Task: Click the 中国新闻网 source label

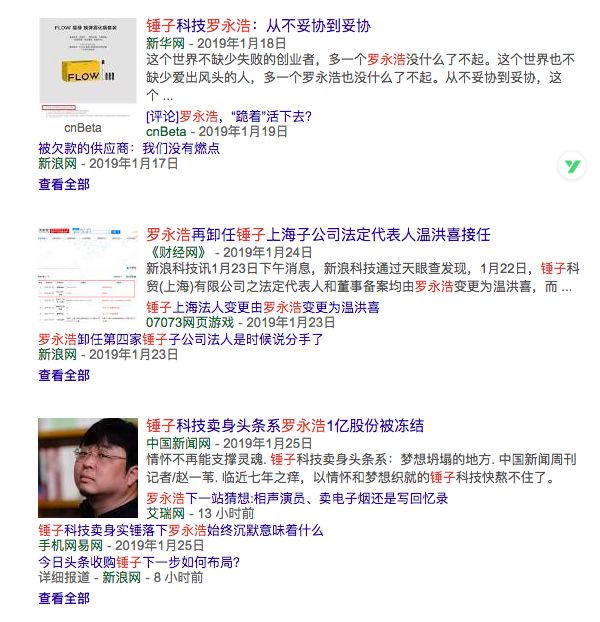Action: 178,443
